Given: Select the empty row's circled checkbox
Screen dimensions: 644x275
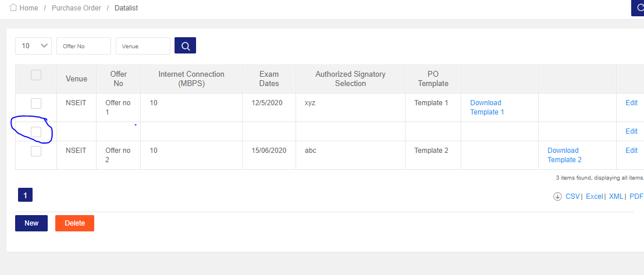Looking at the screenshot, I should 36,132.
